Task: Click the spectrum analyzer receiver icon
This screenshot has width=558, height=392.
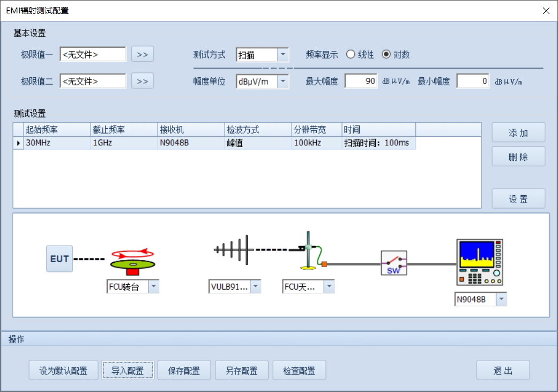Action: pyautogui.click(x=480, y=263)
